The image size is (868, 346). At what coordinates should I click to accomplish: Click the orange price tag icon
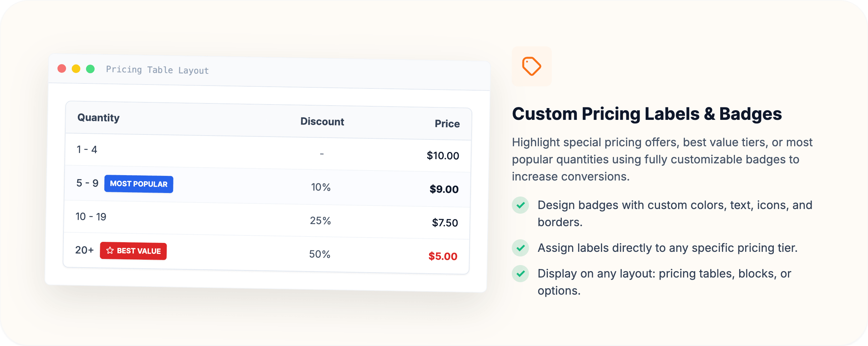[531, 66]
